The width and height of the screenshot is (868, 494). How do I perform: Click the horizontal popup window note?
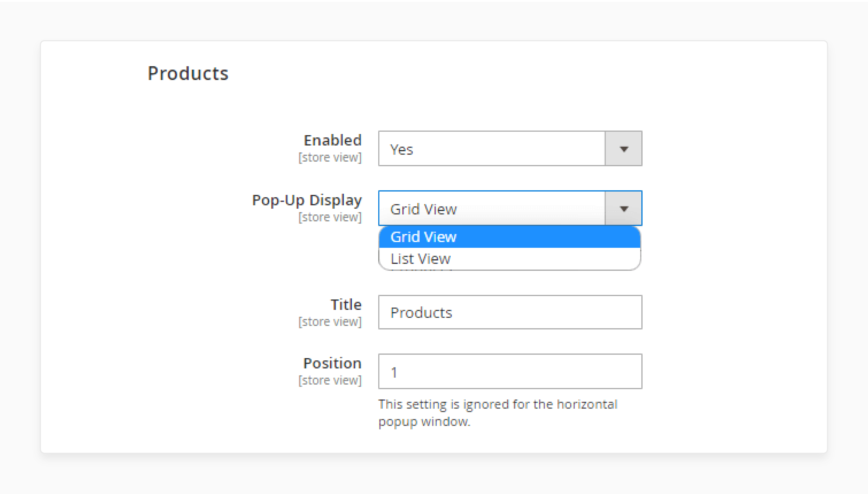tap(498, 413)
